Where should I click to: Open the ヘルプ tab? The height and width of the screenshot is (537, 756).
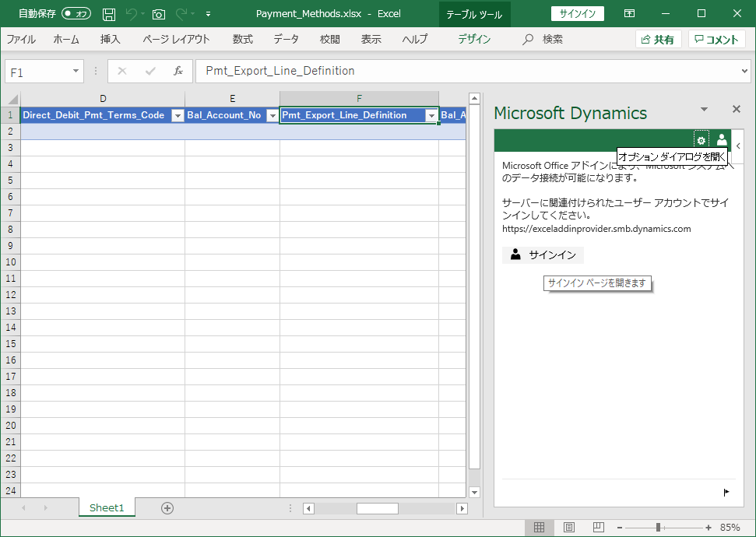(415, 39)
